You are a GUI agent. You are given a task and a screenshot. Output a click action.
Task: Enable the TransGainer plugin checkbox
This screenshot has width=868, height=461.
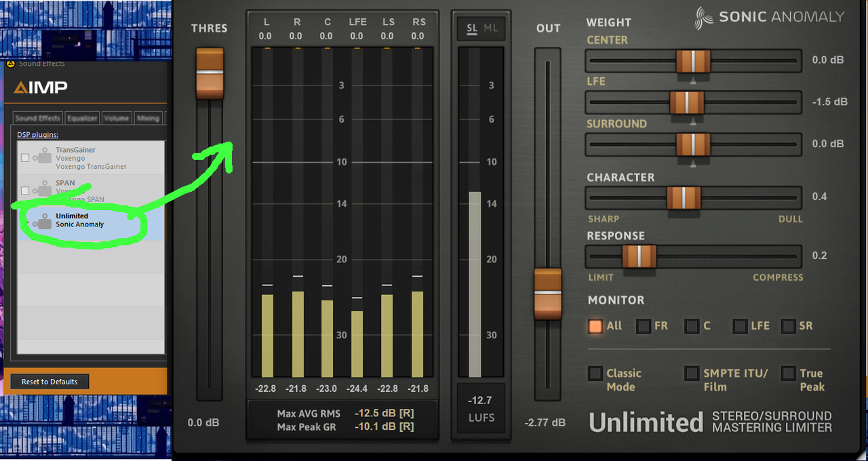pos(25,158)
